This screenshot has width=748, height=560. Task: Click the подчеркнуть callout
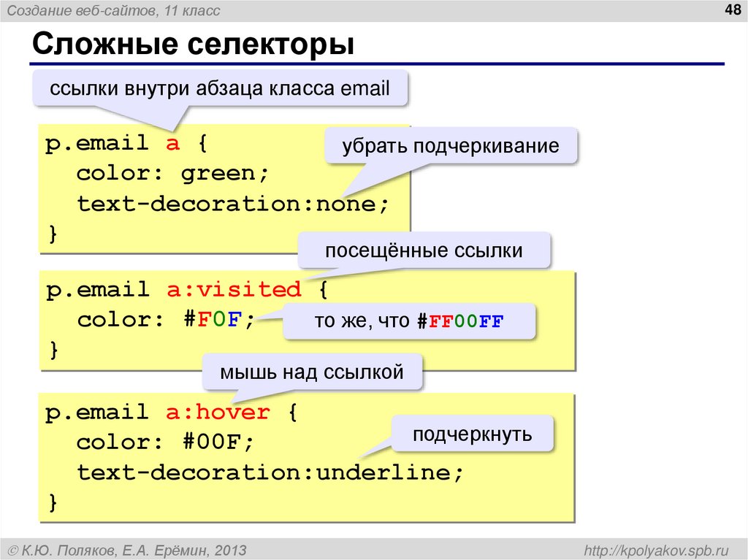473,432
